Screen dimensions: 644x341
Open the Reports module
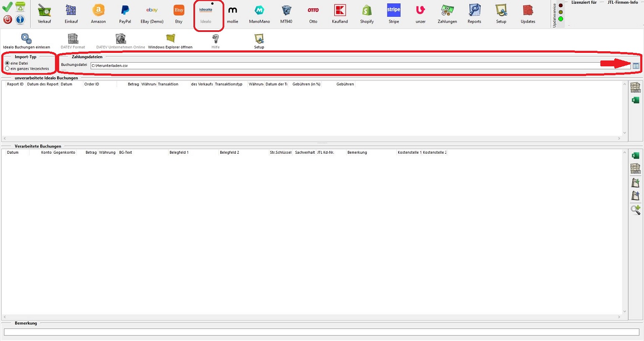click(474, 14)
